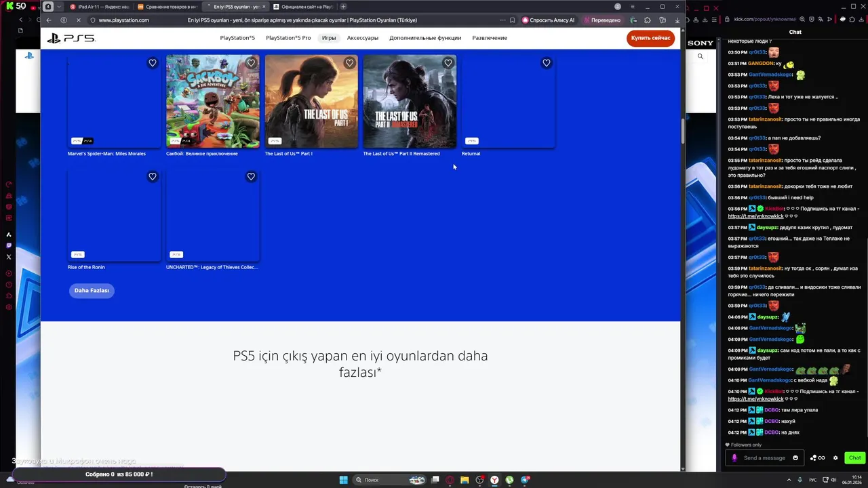The height and width of the screenshot is (488, 868).
Task: Open browser downloads arrow icon
Action: [677, 20]
